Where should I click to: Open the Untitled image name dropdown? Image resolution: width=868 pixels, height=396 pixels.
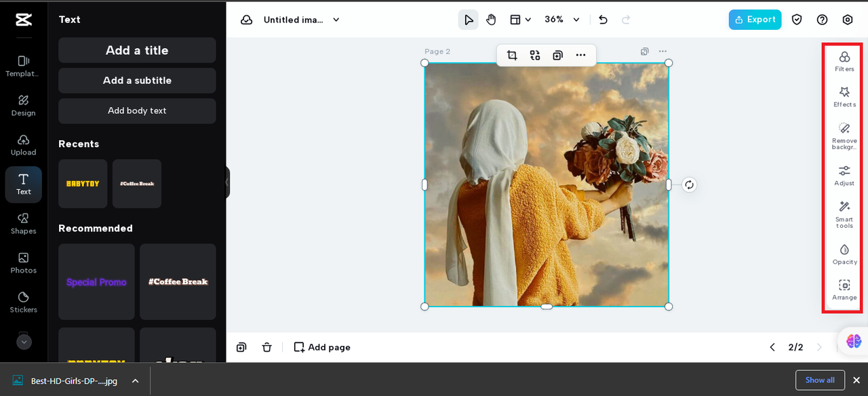(x=301, y=20)
